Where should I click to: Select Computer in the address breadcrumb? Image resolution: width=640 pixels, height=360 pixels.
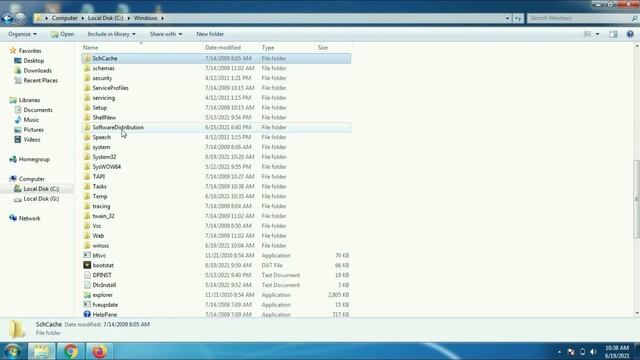tap(64, 18)
